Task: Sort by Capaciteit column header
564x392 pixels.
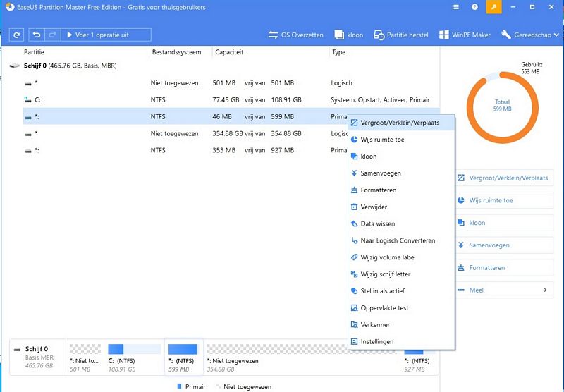Action: tap(229, 52)
